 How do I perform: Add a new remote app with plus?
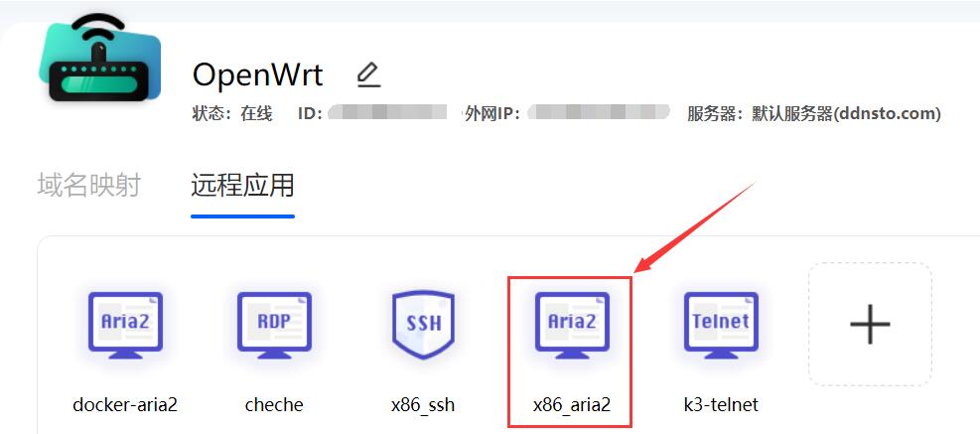870,324
